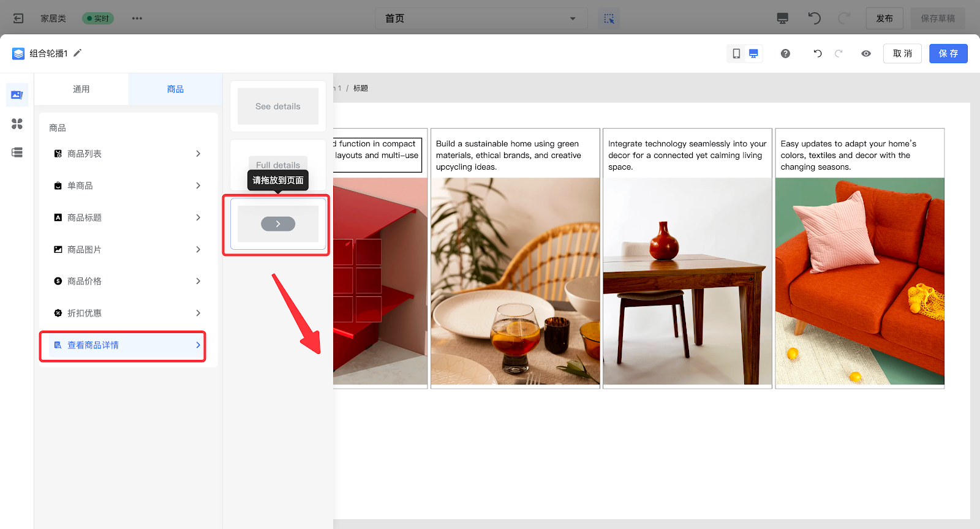Switch to mobile device preview

click(736, 54)
